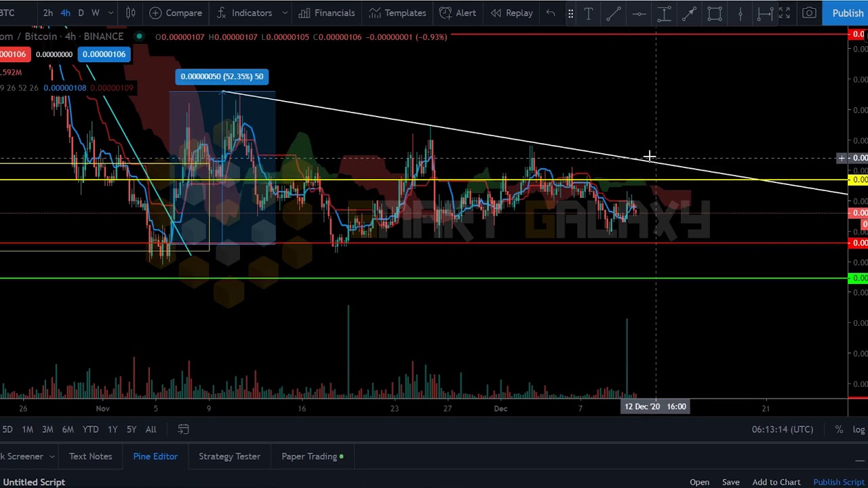Open the Strategy Tester tab

pyautogui.click(x=229, y=456)
